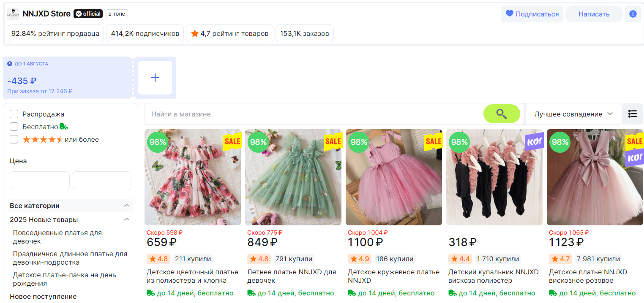Toggle the Бесплатно delivery checkbox
Image resolution: width=644 pixels, height=303 pixels.
(x=14, y=127)
